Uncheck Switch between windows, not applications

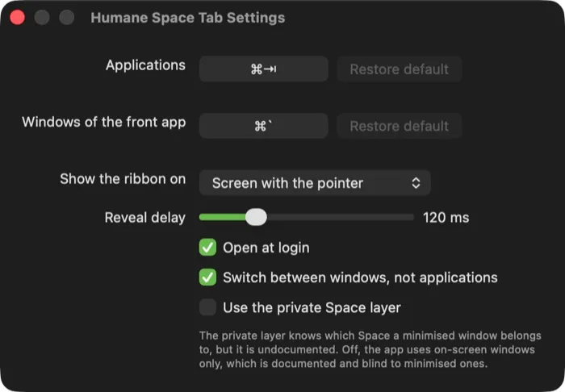[x=207, y=277]
